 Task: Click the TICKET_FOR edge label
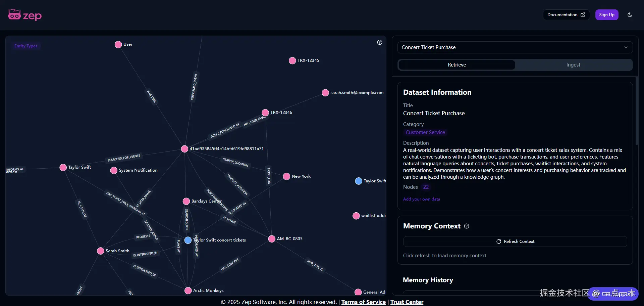coord(269,176)
